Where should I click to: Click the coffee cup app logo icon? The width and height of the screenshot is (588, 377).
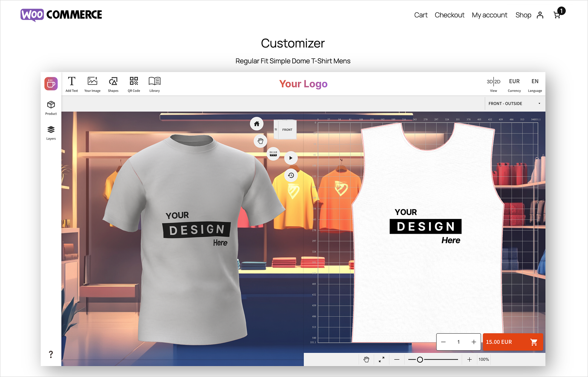[51, 84]
